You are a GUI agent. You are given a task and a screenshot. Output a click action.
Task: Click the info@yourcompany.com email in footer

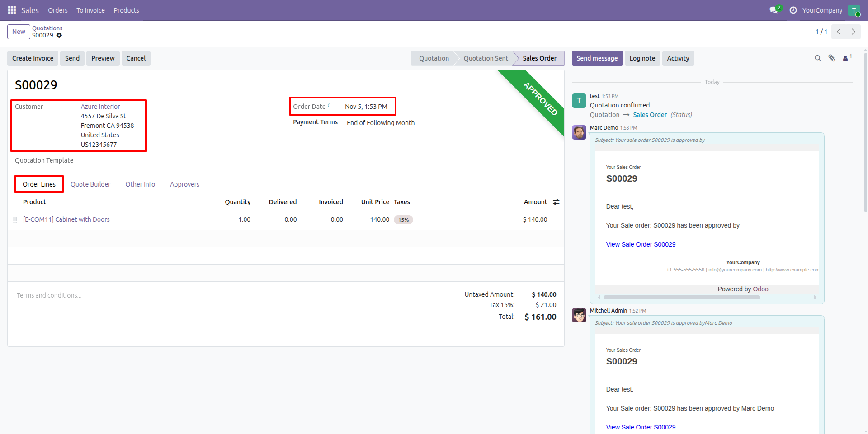(x=735, y=270)
